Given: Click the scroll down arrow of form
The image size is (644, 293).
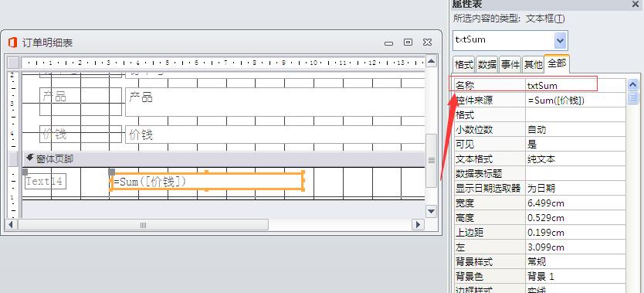Looking at the screenshot, I should coord(431,212).
